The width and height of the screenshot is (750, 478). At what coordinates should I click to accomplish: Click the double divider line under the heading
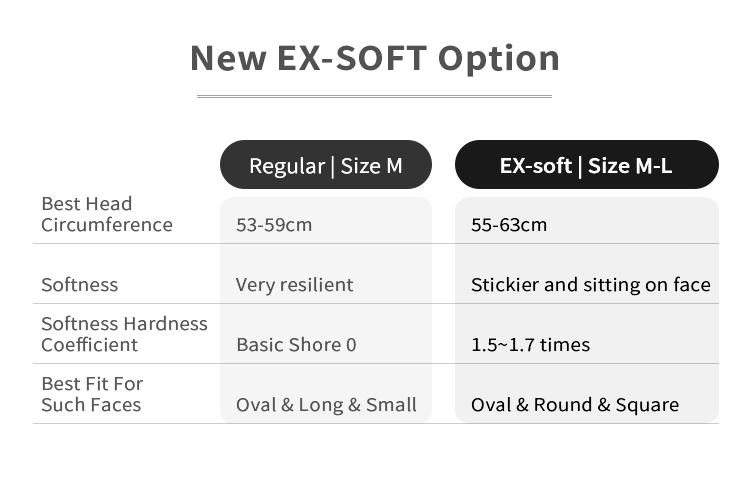(374, 96)
